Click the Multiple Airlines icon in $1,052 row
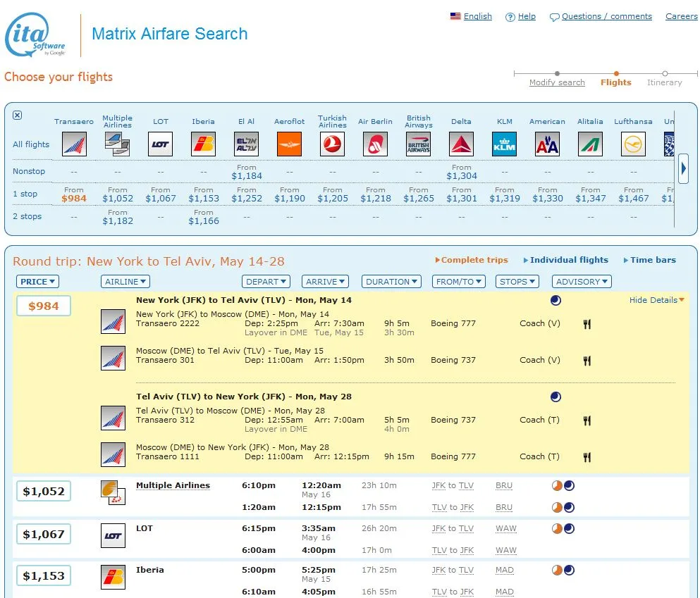The image size is (700, 598). tap(113, 493)
